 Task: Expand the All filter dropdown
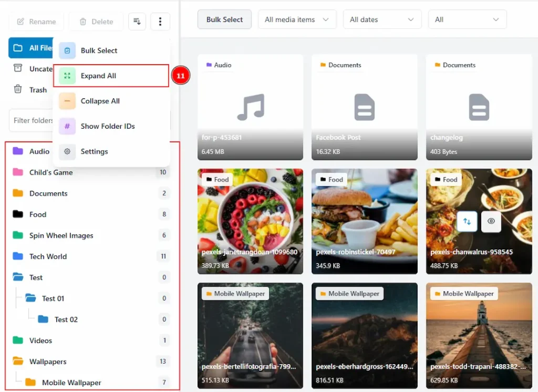point(467,19)
